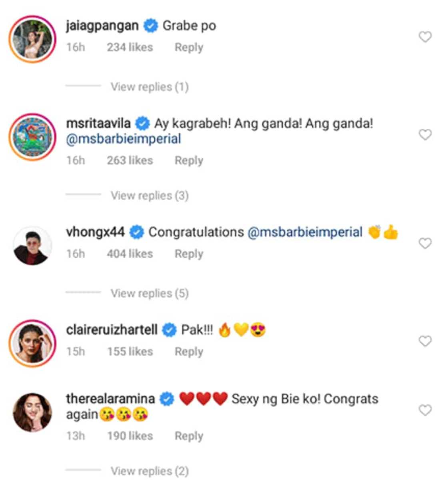Expand replies under jaiagpangan's comment
The width and height of the screenshot is (448, 481).
pos(150,86)
